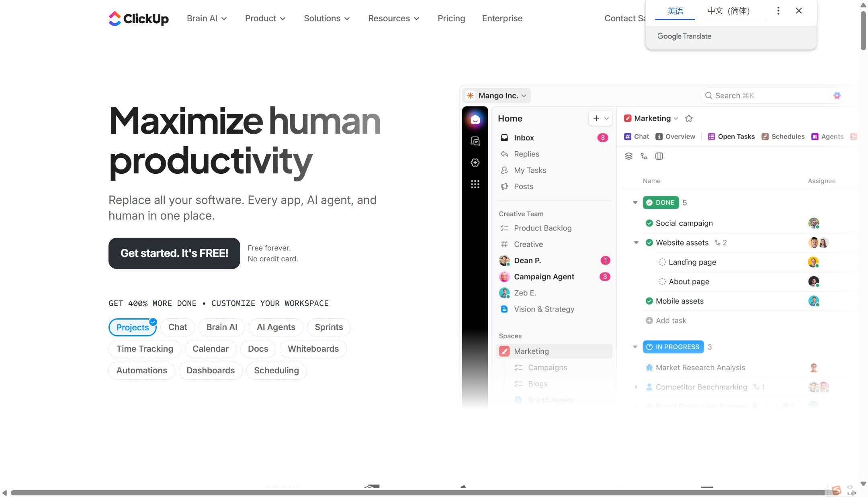This screenshot has width=868, height=497.
Task: Click the Search input field
Action: [764, 96]
